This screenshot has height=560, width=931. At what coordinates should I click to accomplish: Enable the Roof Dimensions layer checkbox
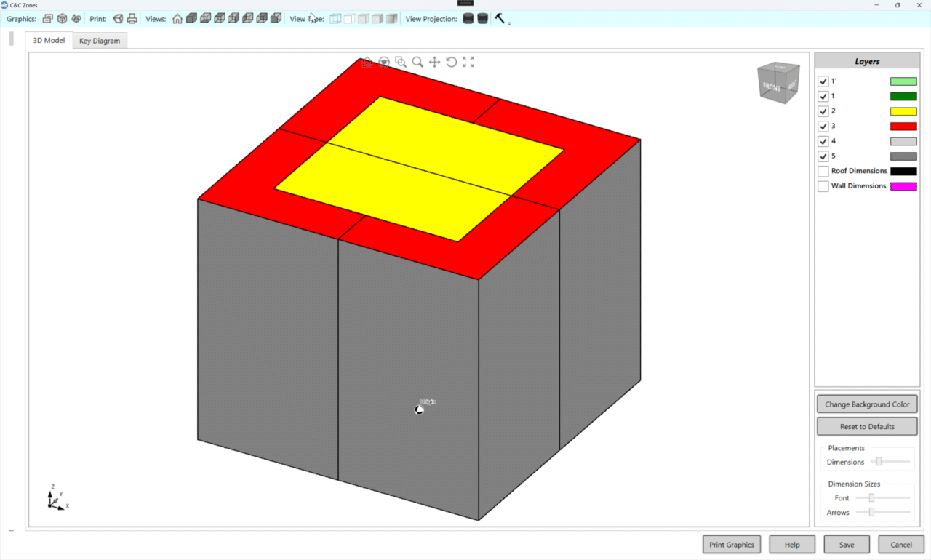[823, 171]
